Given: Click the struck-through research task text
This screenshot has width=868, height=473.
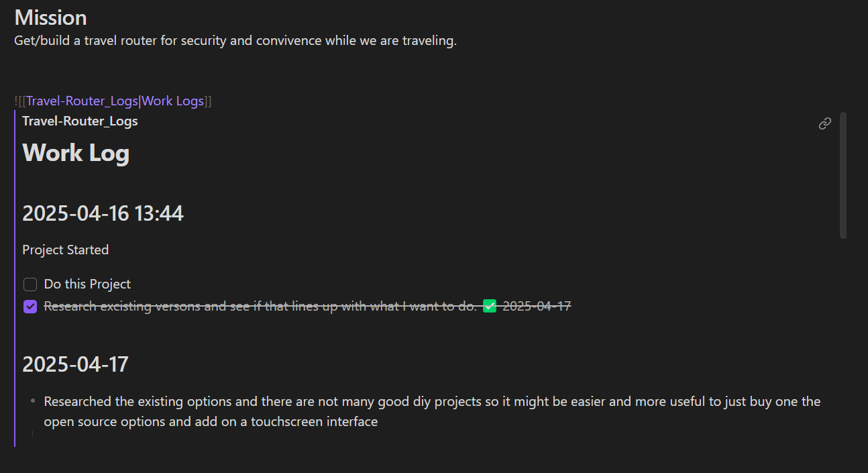Looking at the screenshot, I should point(260,307).
